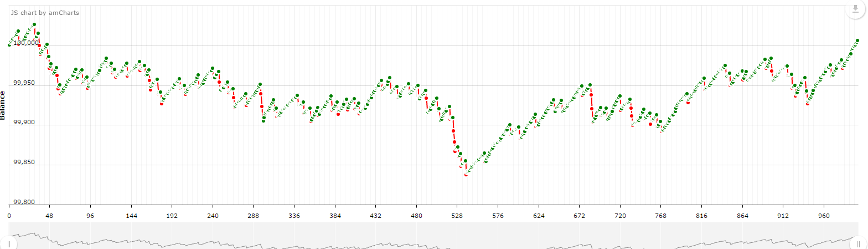Screen dimensions: 868x249
Task: Click the 99,800 value axis label
Action: pos(24,202)
